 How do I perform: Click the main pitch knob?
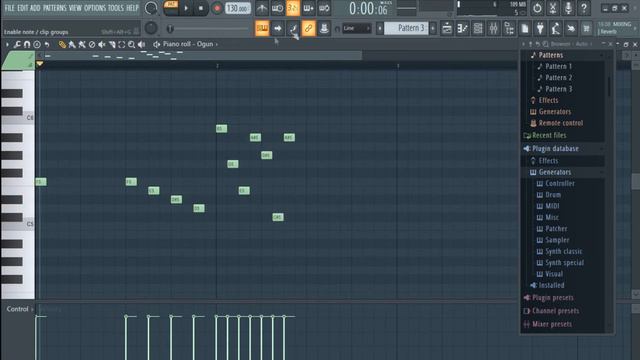[151, 28]
